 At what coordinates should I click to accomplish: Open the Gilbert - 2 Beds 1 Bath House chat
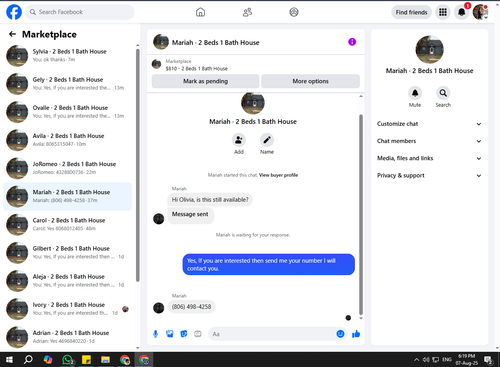[x=67, y=253]
